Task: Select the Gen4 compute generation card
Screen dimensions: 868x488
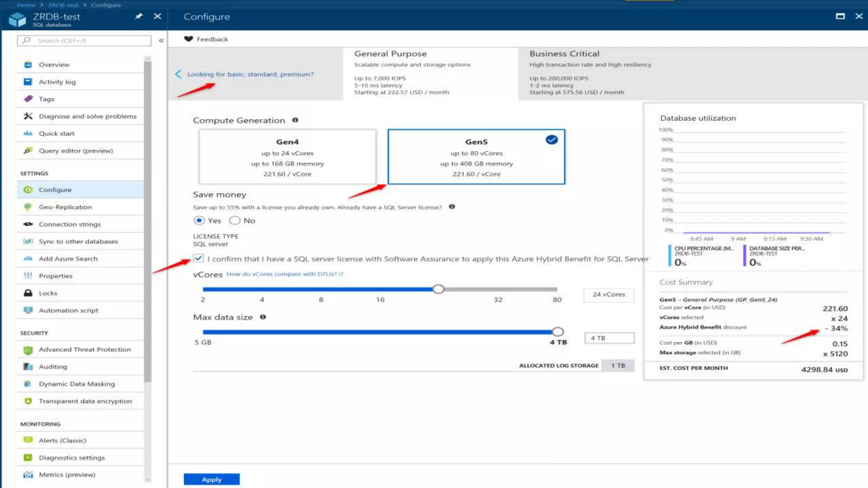Action: (287, 157)
